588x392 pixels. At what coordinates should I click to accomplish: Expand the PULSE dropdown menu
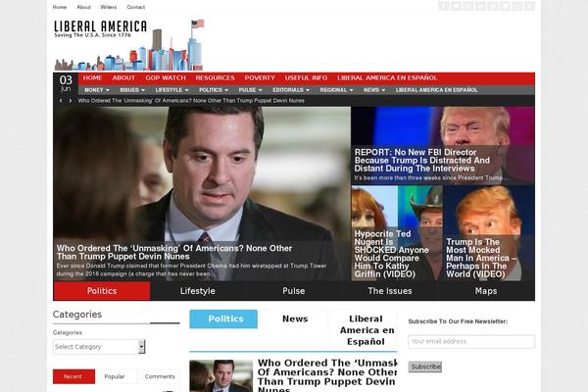pyautogui.click(x=250, y=90)
